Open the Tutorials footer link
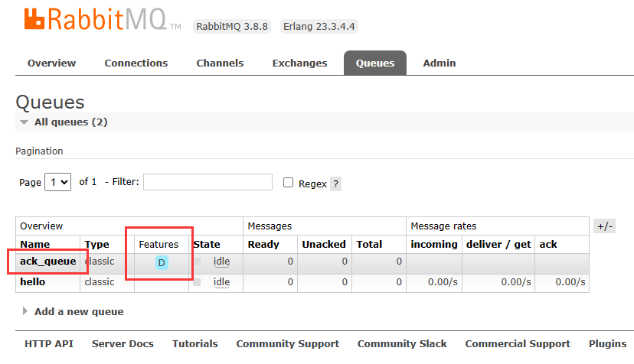634x364 pixels. (195, 344)
